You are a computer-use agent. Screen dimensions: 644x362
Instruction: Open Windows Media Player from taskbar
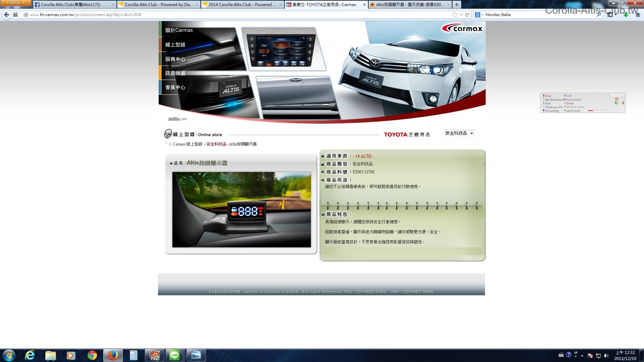71,355
